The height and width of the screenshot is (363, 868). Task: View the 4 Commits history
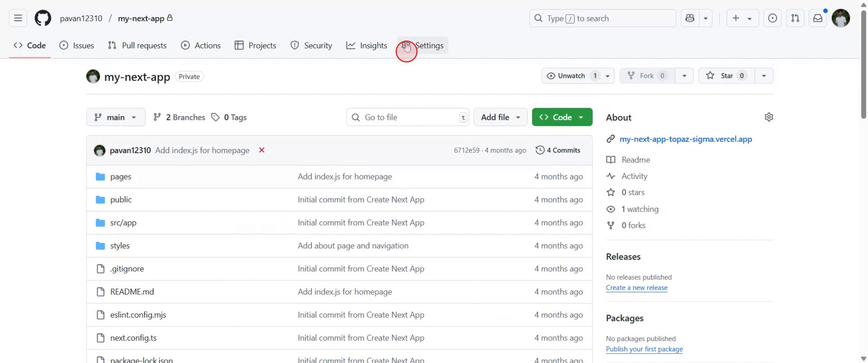(558, 150)
